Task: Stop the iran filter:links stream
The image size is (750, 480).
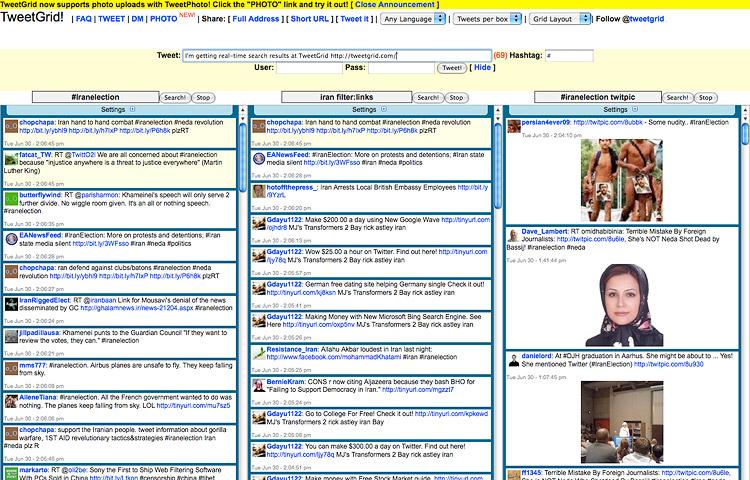Action: [x=456, y=98]
